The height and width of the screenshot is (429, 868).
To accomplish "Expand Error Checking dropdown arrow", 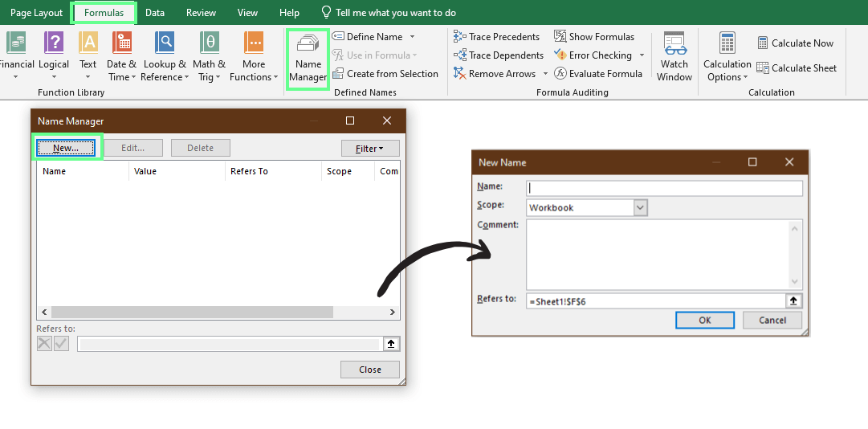I will [642, 55].
